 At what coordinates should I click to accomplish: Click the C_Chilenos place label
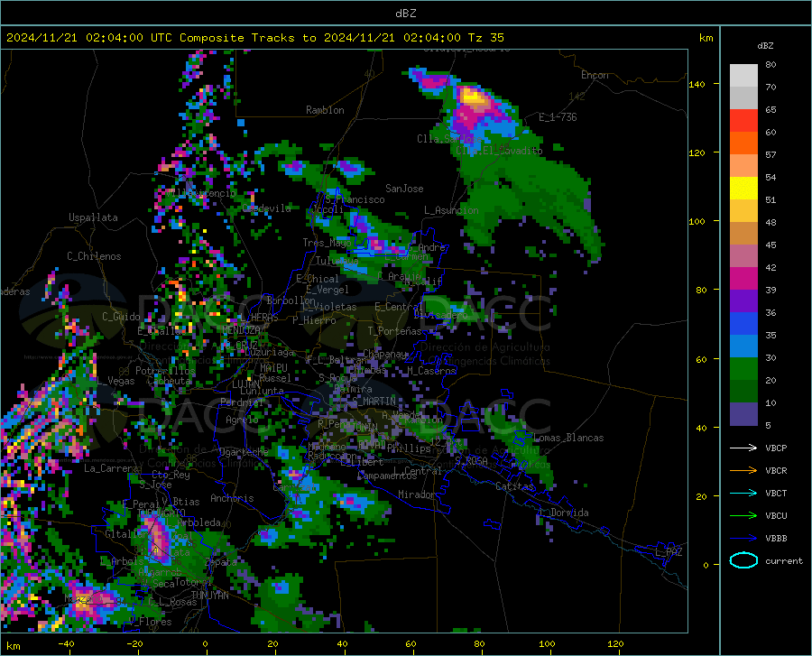(94, 256)
